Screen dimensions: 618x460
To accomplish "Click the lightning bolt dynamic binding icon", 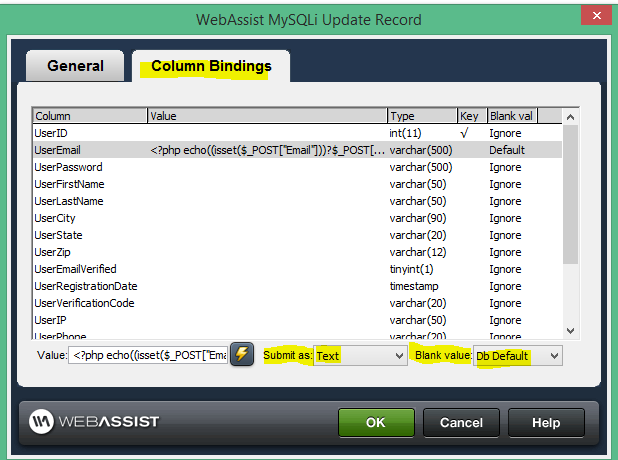I will pyautogui.click(x=242, y=354).
